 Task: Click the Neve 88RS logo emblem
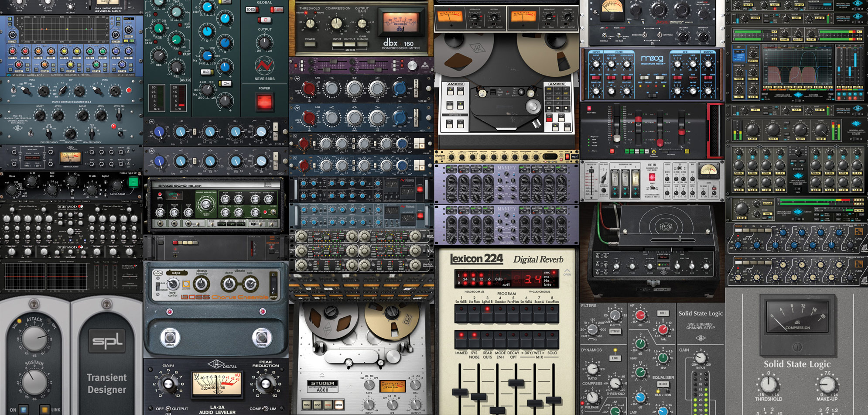click(x=264, y=66)
